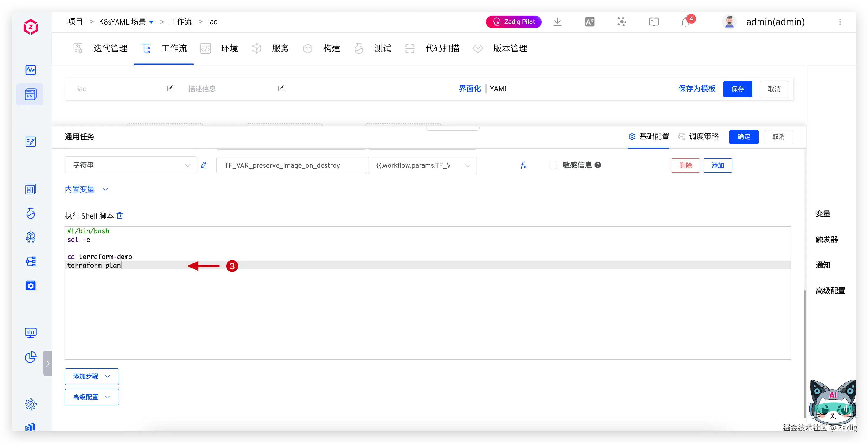Click the Zadig logo in sidebar
The image size is (868, 443).
pyautogui.click(x=31, y=27)
